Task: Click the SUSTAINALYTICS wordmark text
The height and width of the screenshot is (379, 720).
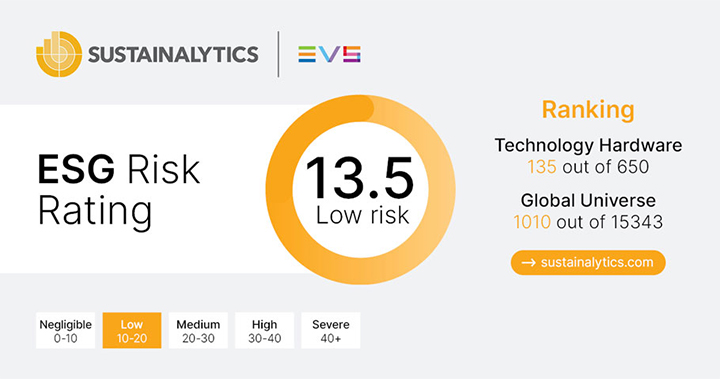Action: tap(173, 55)
